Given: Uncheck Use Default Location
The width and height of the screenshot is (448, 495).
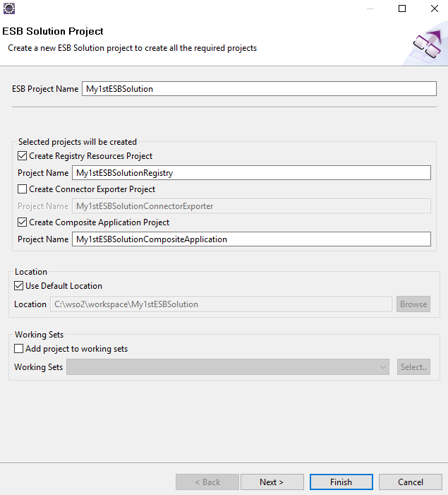Looking at the screenshot, I should 19,286.
